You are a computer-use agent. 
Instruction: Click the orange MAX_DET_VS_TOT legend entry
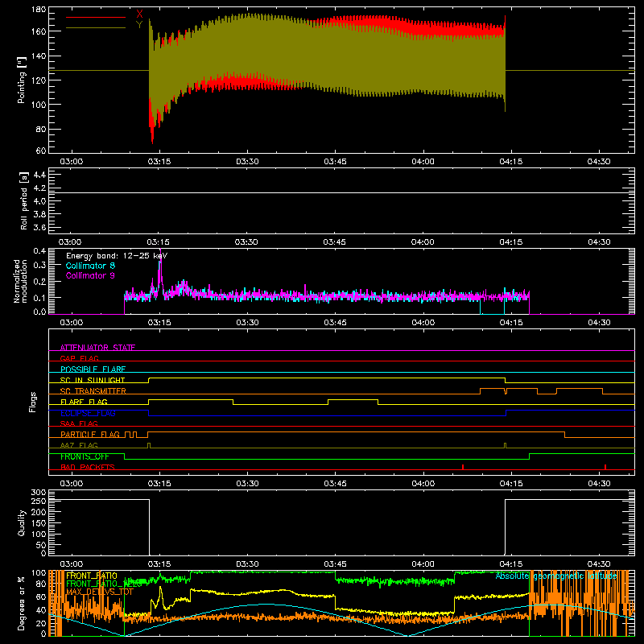100,592
